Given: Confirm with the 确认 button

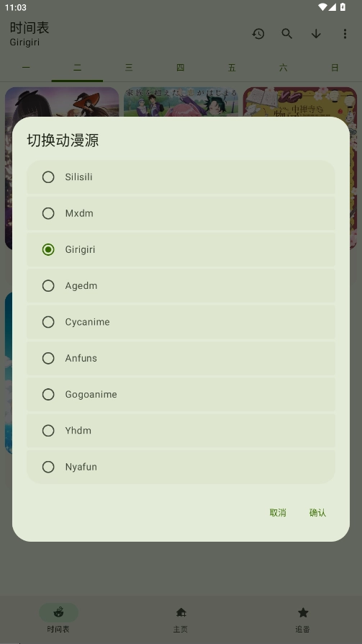Looking at the screenshot, I should click(x=317, y=513).
